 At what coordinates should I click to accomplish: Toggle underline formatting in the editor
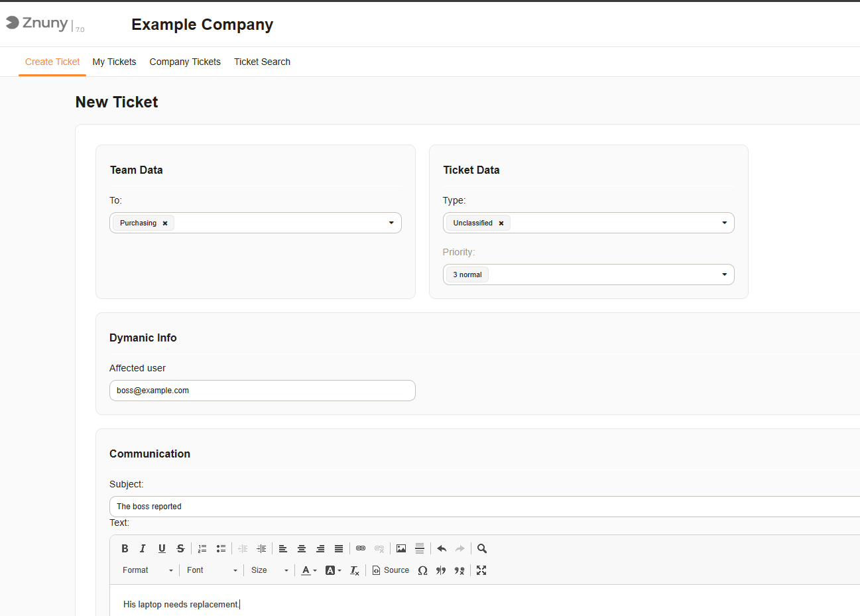click(162, 548)
